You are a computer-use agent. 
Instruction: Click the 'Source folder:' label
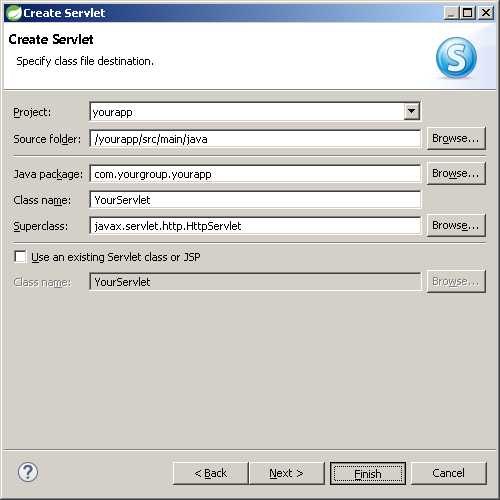click(x=47, y=139)
